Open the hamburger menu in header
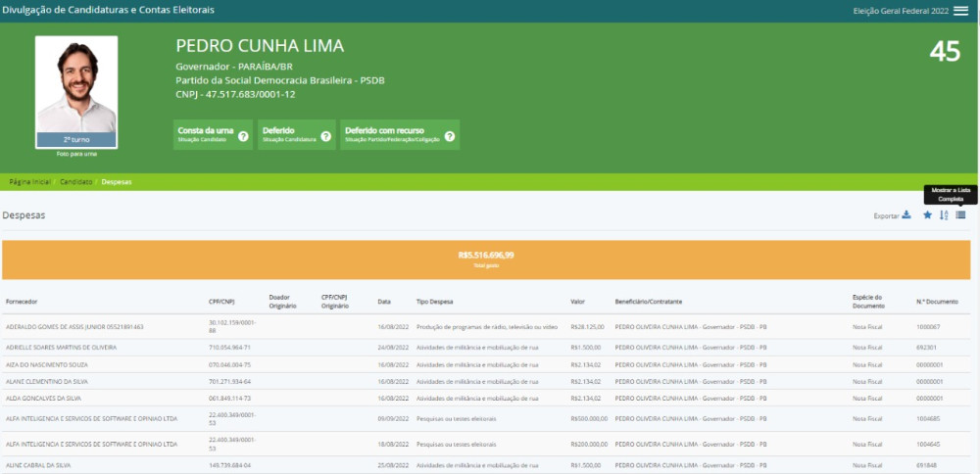 (x=960, y=11)
